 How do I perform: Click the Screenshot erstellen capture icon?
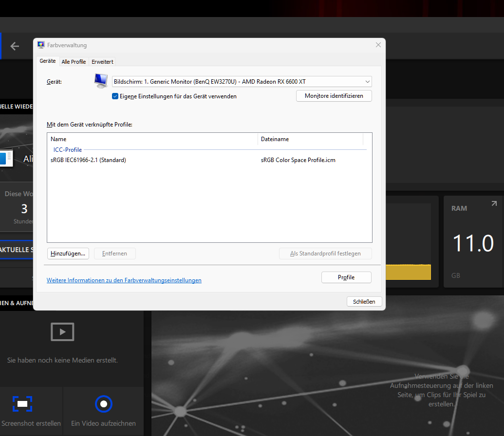(22, 404)
